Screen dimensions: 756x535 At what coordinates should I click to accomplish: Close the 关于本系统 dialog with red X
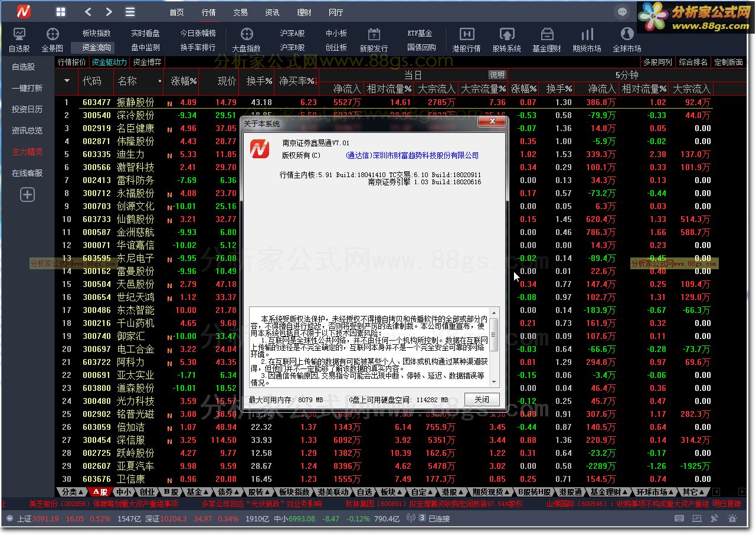pos(491,122)
